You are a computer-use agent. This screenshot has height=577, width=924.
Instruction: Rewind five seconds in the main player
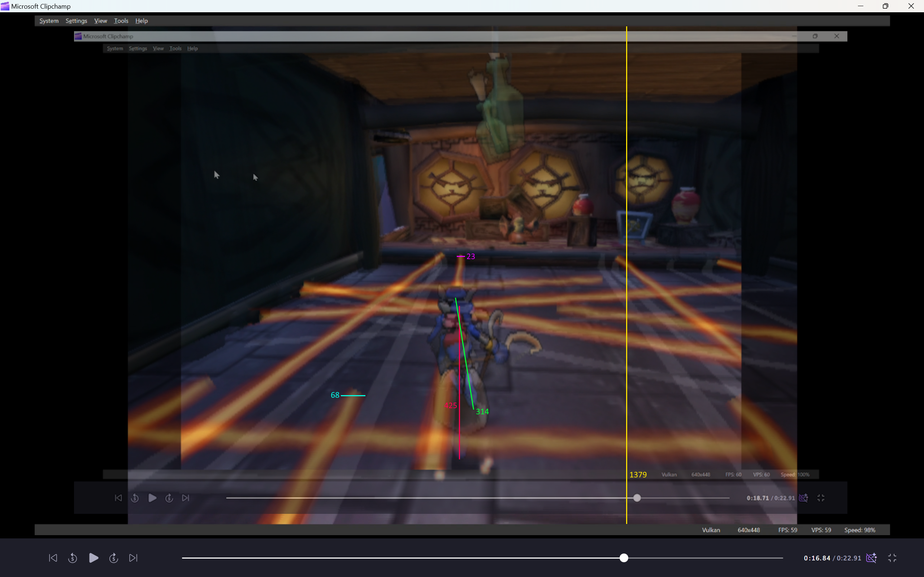click(x=73, y=558)
